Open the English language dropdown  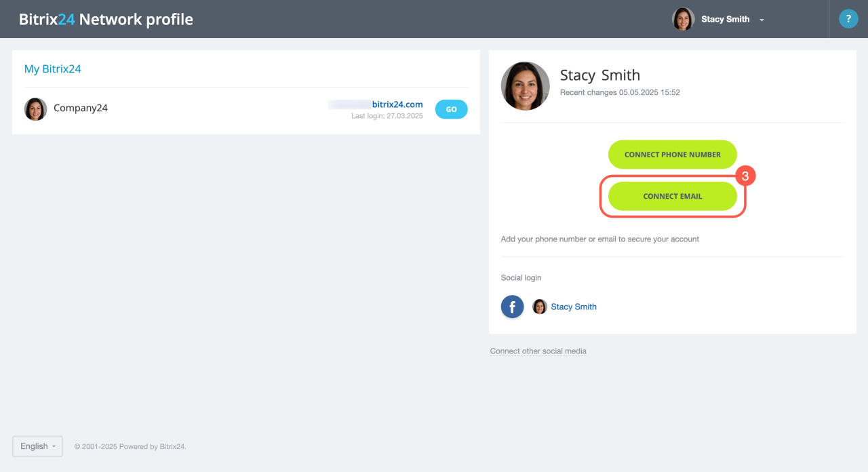point(37,446)
